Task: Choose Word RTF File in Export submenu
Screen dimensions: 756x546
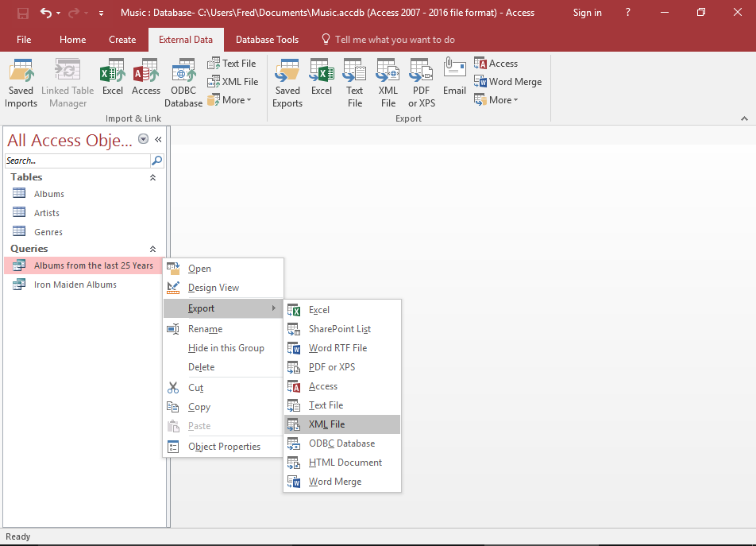Action: [x=342, y=348]
